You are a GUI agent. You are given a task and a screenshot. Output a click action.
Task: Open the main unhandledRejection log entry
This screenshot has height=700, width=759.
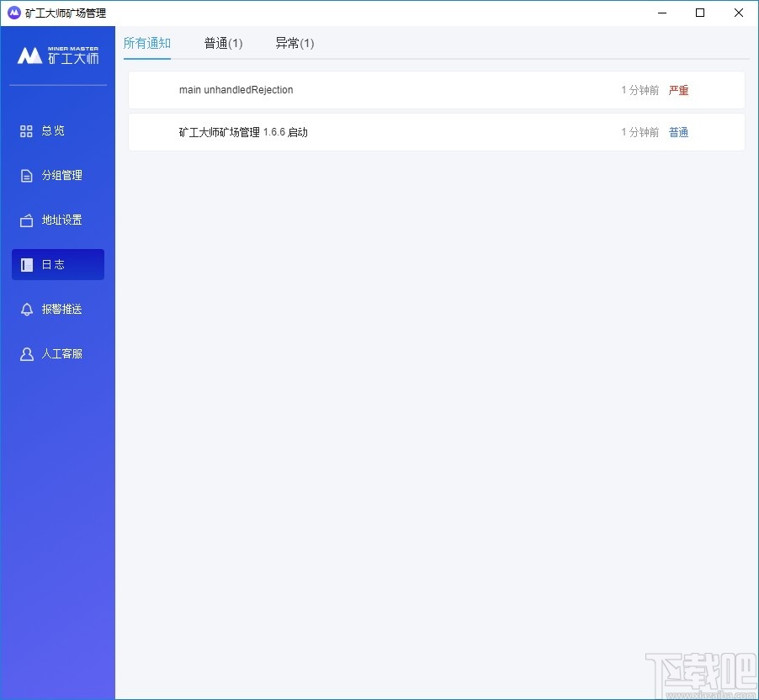coord(236,90)
